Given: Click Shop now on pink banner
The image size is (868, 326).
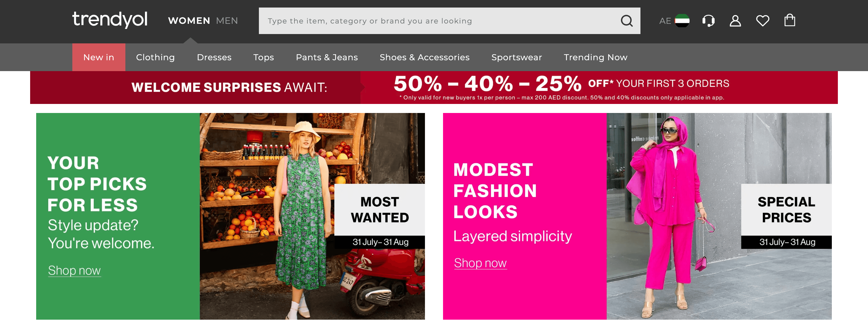Looking at the screenshot, I should click(480, 263).
